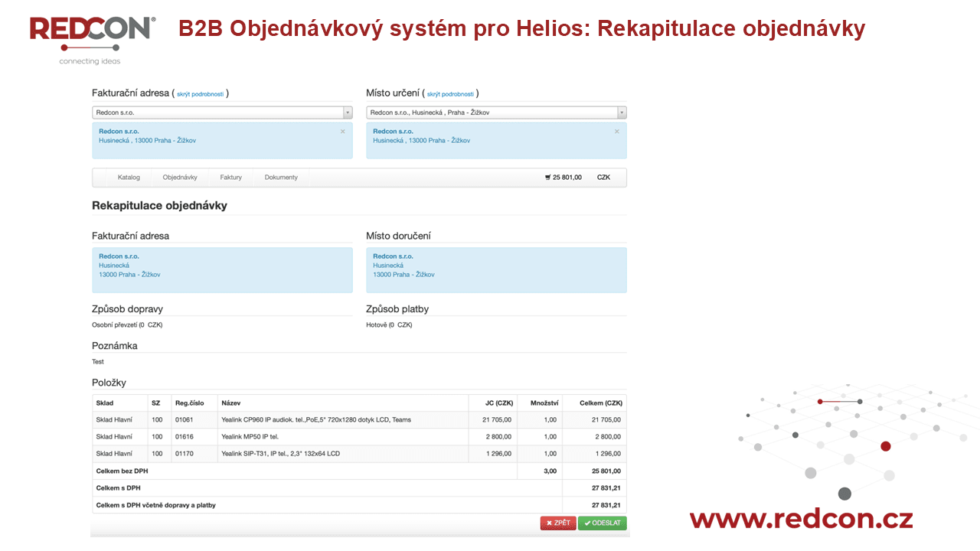The height and width of the screenshot is (551, 980).
Task: Hide Fakturační adresa details via skrýt podrobnosti
Action: pos(200,94)
